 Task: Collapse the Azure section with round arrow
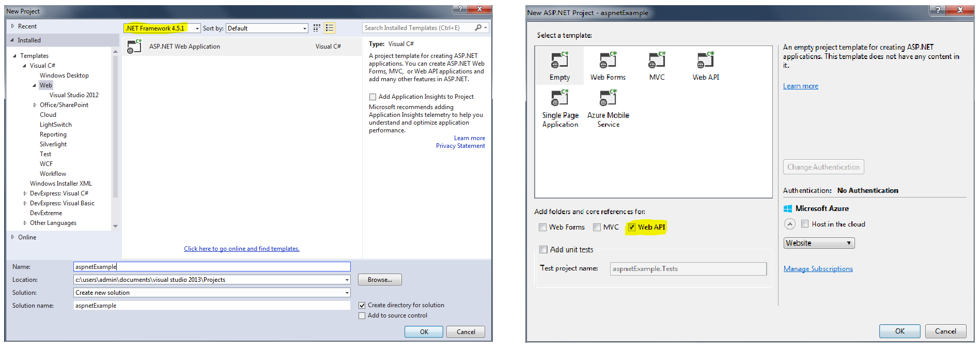coord(790,224)
